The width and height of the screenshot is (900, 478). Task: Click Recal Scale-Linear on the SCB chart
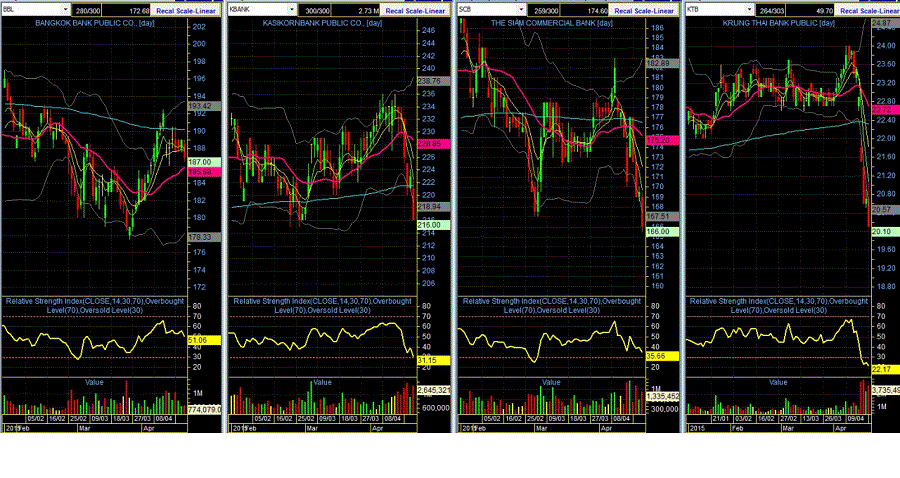coord(644,10)
